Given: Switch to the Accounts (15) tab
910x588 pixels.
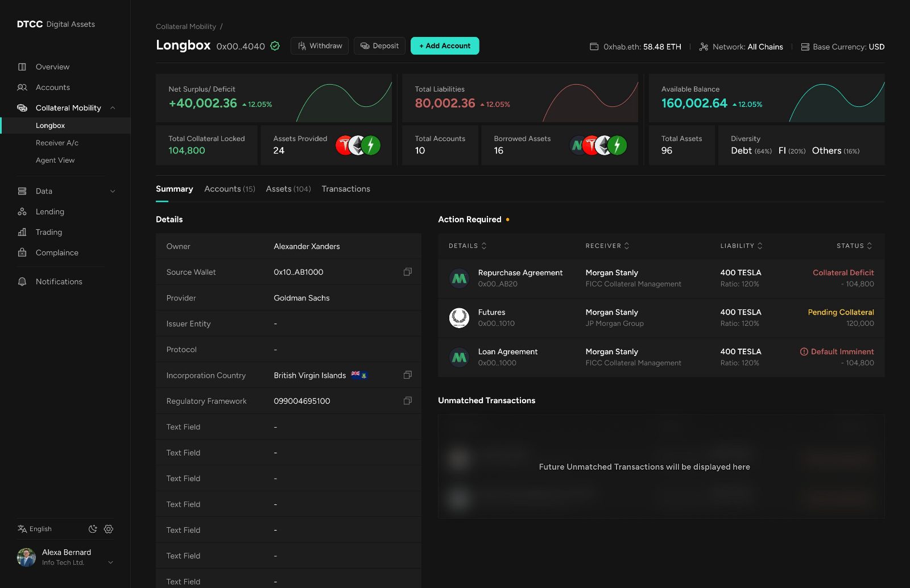Looking at the screenshot, I should click(x=230, y=189).
